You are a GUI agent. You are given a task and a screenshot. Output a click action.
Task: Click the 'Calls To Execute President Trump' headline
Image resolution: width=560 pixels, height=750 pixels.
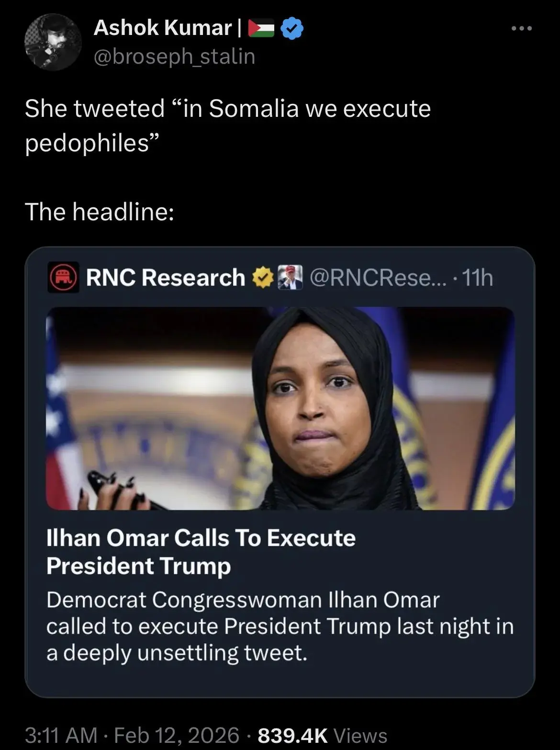[201, 552]
